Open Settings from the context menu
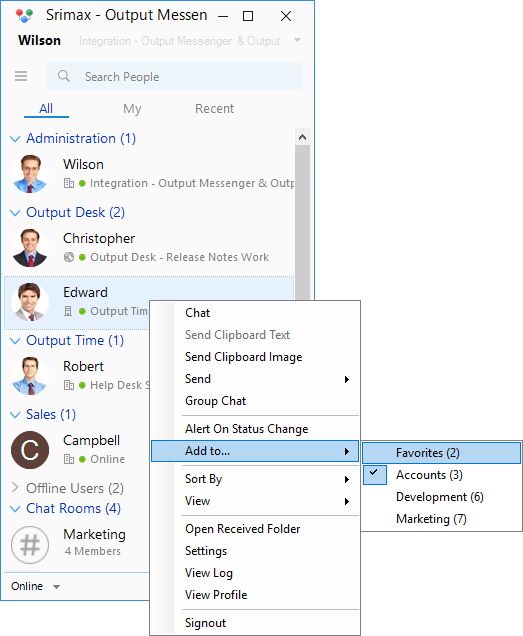The width and height of the screenshot is (523, 636). pos(255,551)
